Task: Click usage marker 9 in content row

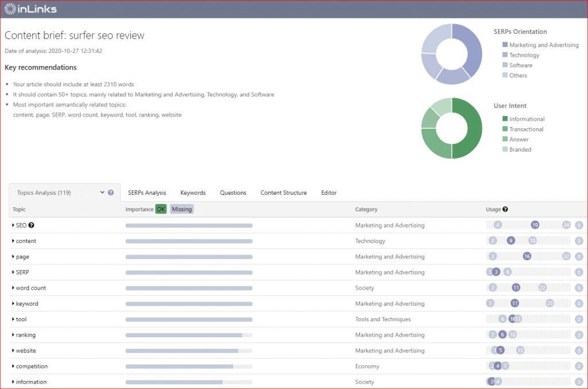Action: coord(510,241)
